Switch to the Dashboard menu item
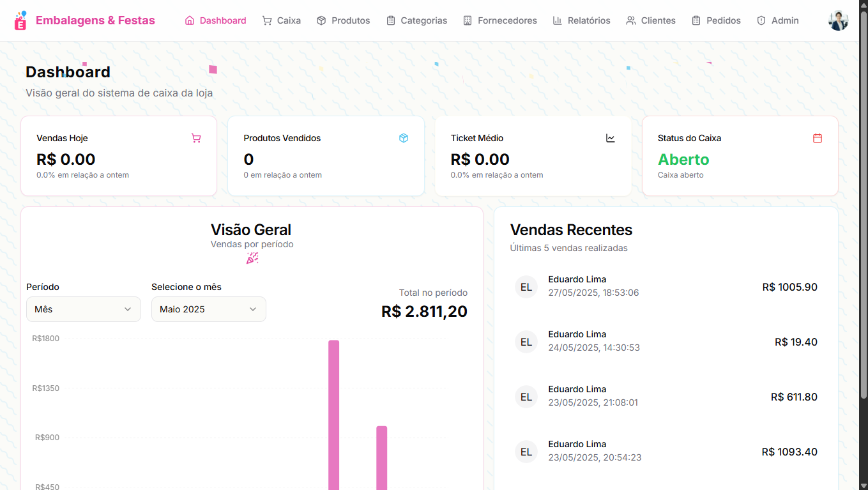This screenshot has width=868, height=490. 215,20
